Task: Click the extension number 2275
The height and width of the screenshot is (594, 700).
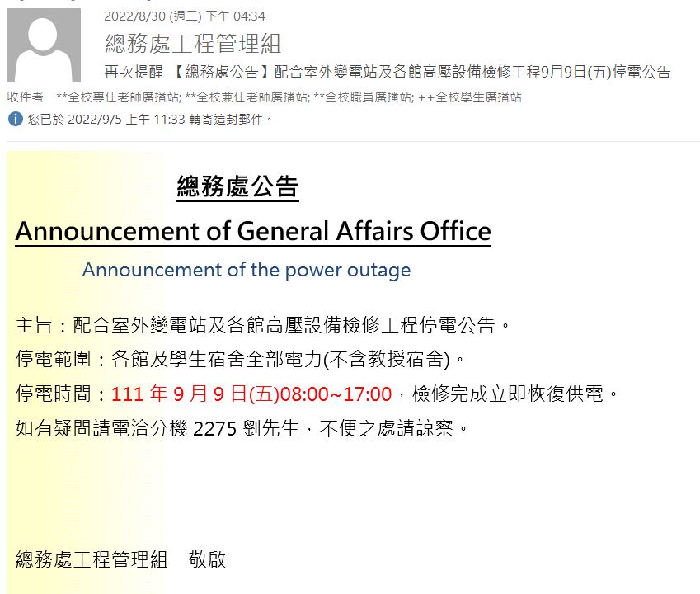Action: (x=214, y=429)
